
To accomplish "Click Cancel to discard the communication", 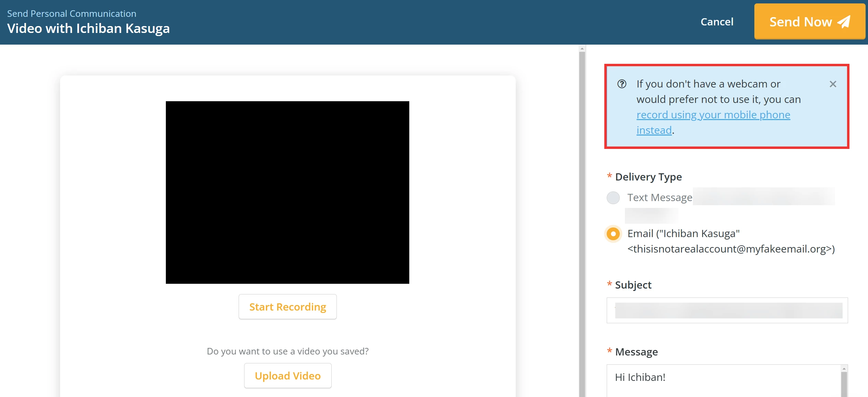I will tap(717, 22).
